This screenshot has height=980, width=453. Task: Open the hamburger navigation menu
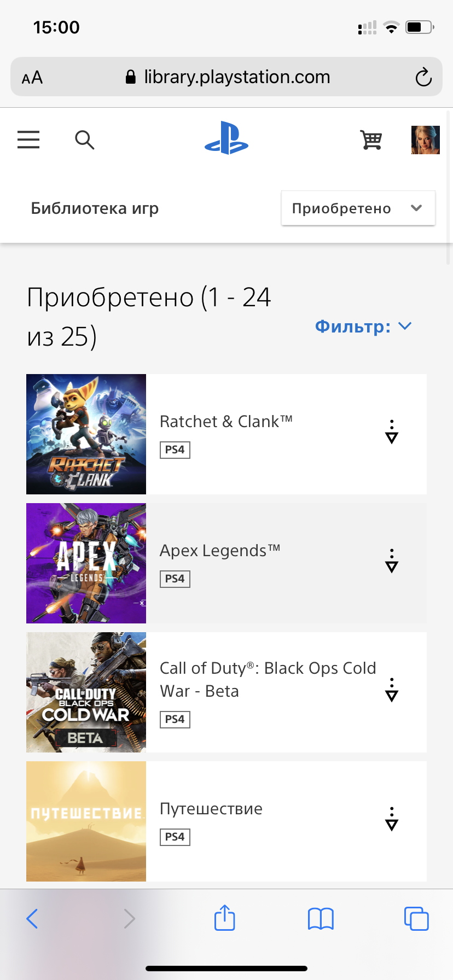point(28,140)
